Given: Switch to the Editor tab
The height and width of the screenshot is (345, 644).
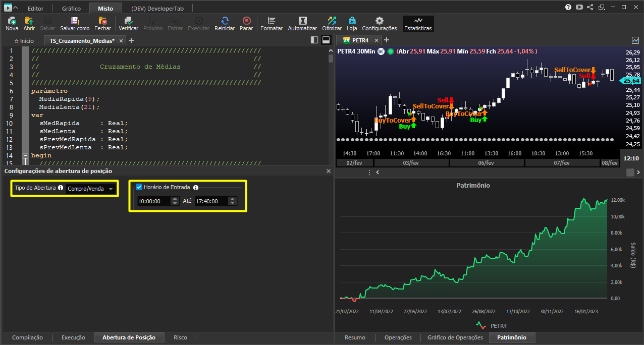Looking at the screenshot, I should (35, 9).
